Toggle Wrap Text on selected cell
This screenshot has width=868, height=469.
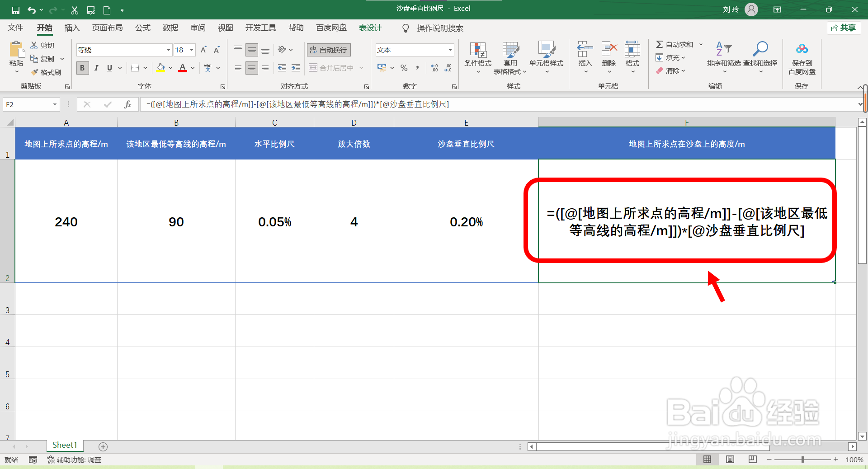click(x=328, y=50)
